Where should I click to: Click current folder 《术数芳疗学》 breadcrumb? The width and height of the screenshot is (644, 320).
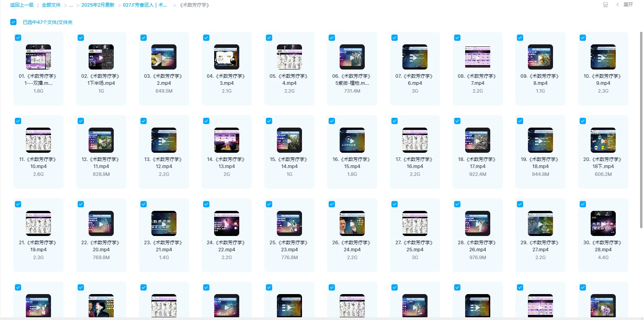click(195, 5)
